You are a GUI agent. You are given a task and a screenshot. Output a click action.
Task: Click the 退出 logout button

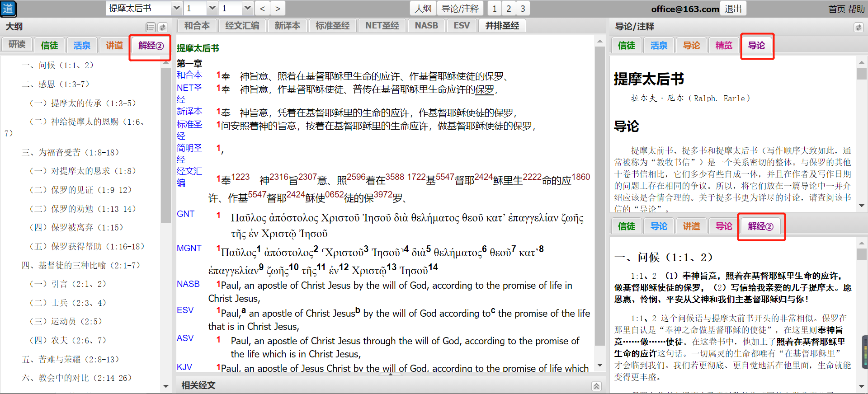pyautogui.click(x=733, y=9)
